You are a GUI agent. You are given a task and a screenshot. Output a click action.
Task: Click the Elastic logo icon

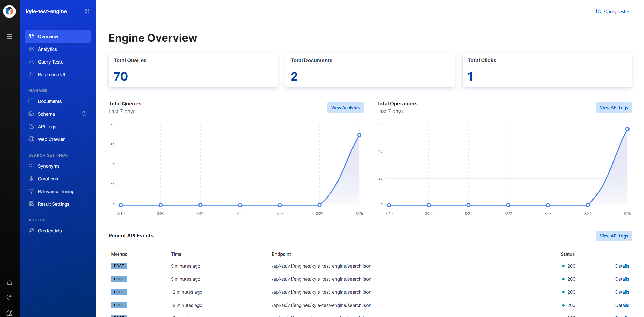coord(9,11)
